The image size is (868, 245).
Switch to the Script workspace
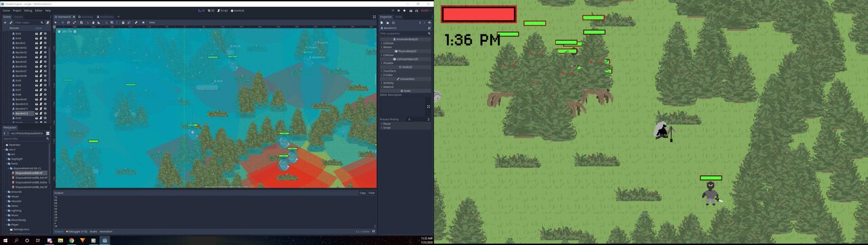click(x=222, y=10)
